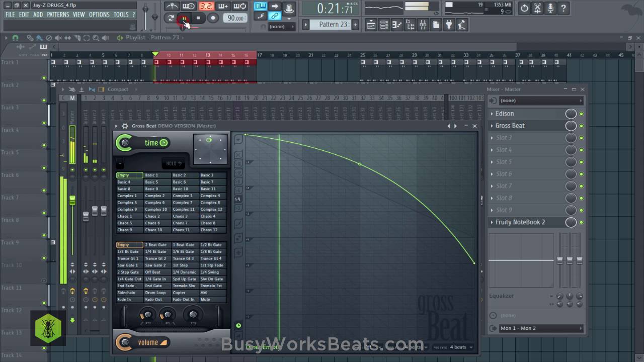Open the OPTIONS menu
Viewport: 644px width, 362px height.
(x=99, y=15)
